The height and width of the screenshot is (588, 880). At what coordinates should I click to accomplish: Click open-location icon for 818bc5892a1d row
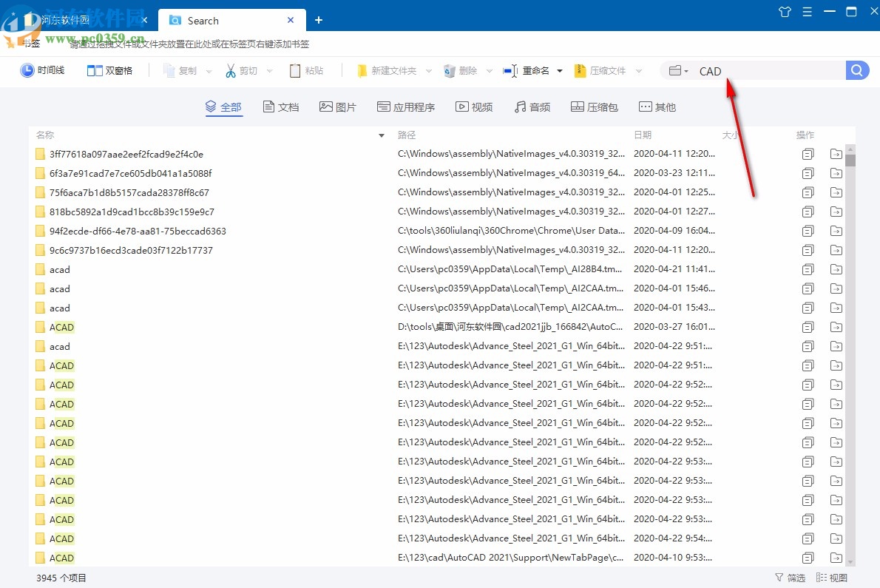coord(836,212)
